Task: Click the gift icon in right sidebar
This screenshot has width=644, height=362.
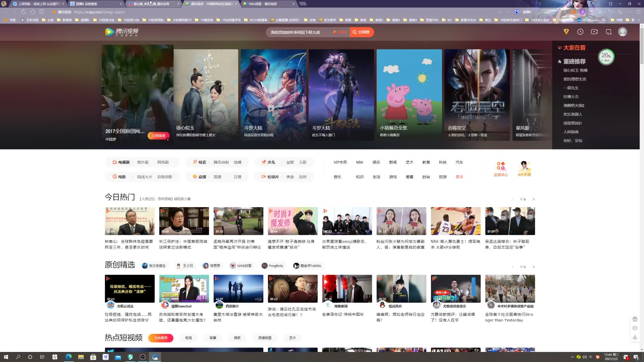Action: pos(635,319)
